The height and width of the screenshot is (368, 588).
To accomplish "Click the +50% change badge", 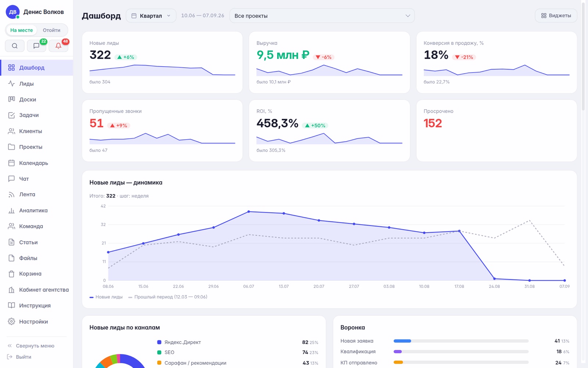I will (x=315, y=125).
